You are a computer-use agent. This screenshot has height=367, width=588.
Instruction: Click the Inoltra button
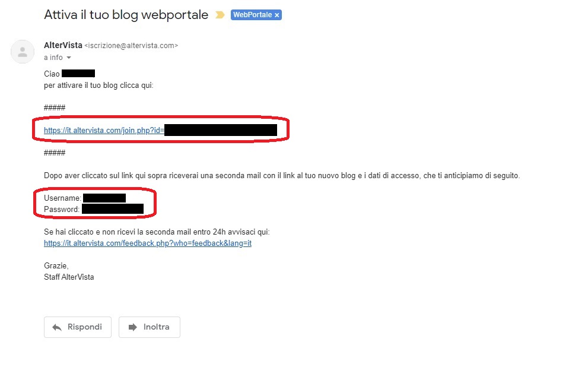click(150, 327)
